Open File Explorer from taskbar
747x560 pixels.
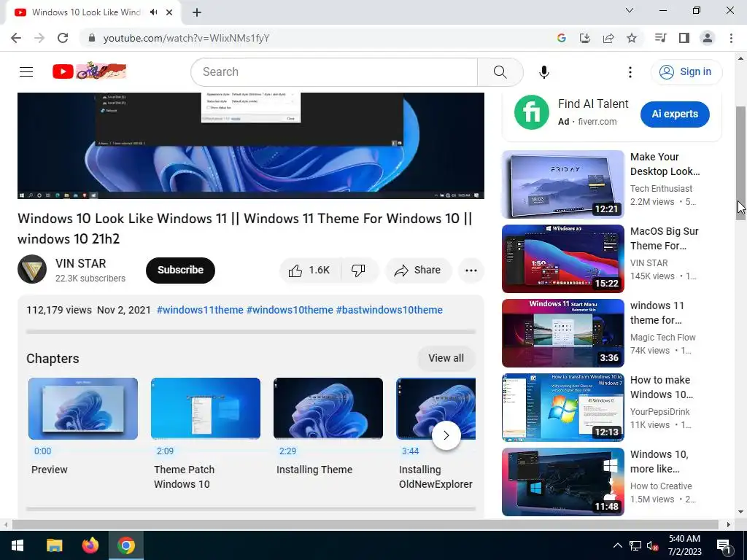(54, 545)
